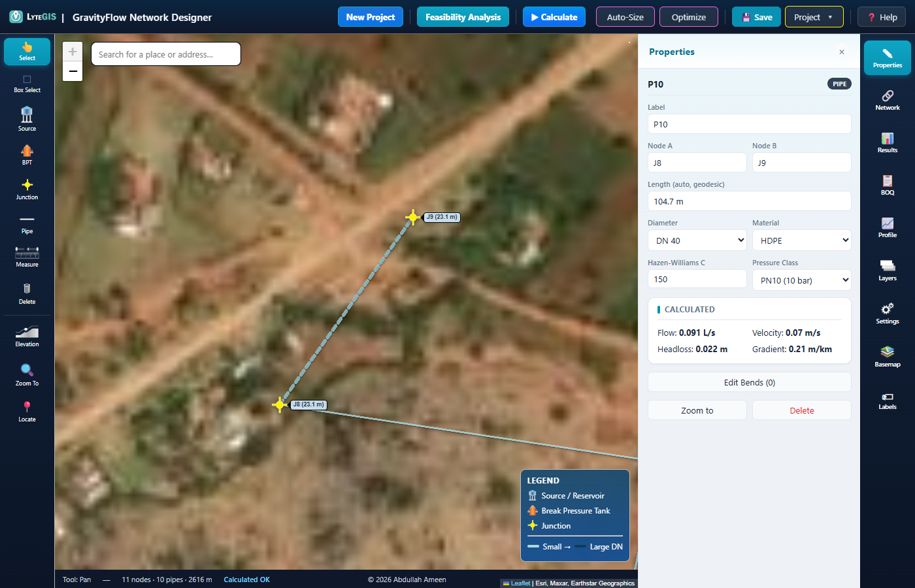Choose the Junction tool in left toolbar
This screenshot has height=588, width=915.
pos(27,189)
